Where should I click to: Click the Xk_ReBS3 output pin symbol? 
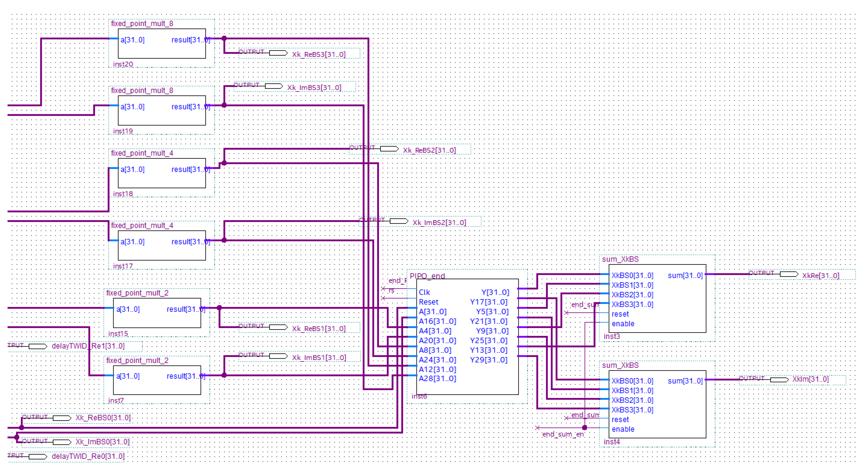click(278, 53)
